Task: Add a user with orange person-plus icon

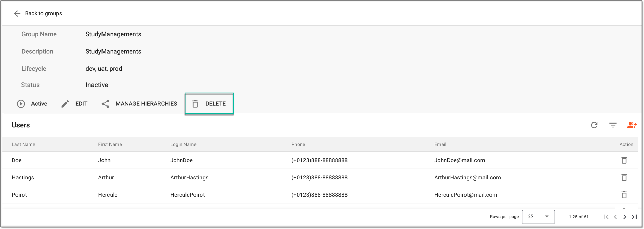Action: click(x=632, y=125)
